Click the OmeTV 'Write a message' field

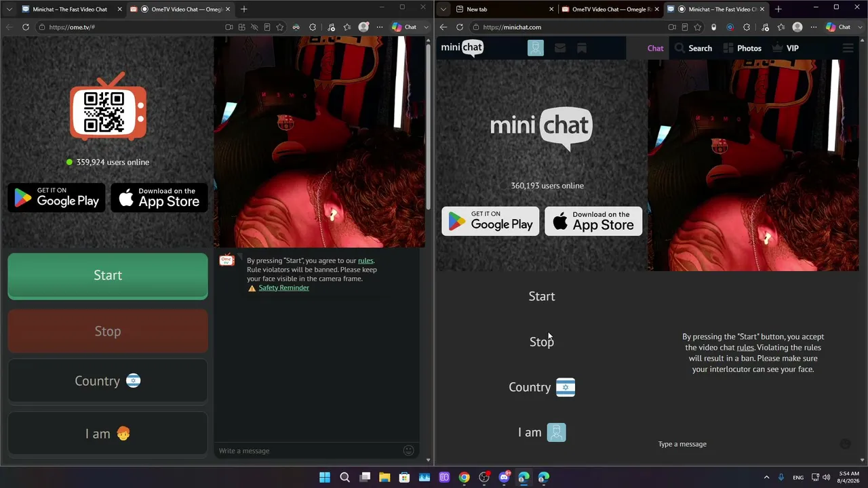(309, 451)
